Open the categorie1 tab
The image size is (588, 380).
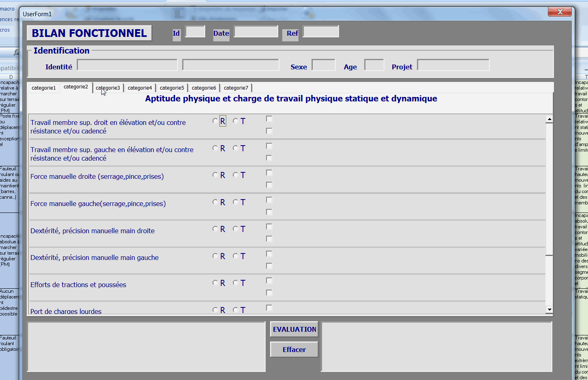pos(44,88)
